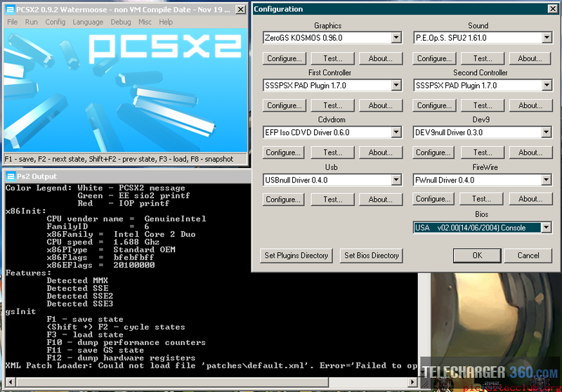Image resolution: width=562 pixels, height=392 pixels.
Task: Click the PCSX2 status bar hotkey text
Action: [x=119, y=159]
